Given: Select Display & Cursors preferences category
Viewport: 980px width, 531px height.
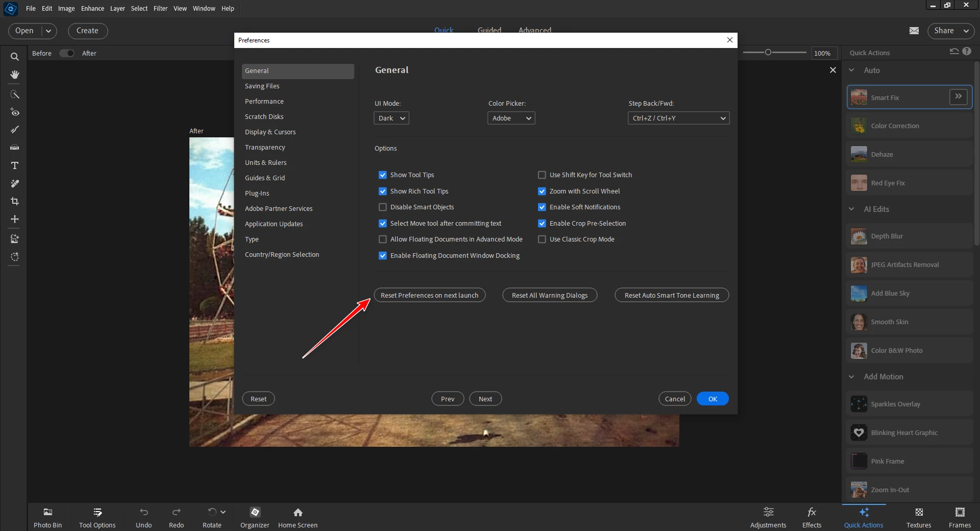Looking at the screenshot, I should 298,132.
